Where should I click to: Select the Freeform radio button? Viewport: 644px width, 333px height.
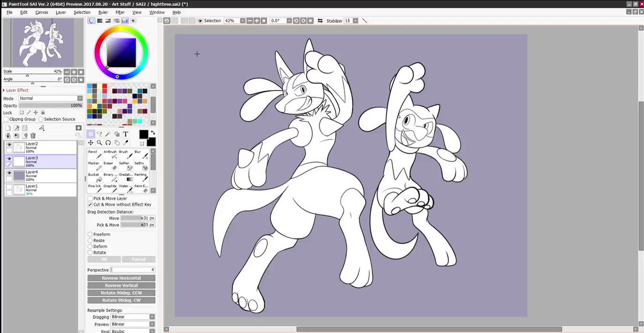tap(90, 234)
